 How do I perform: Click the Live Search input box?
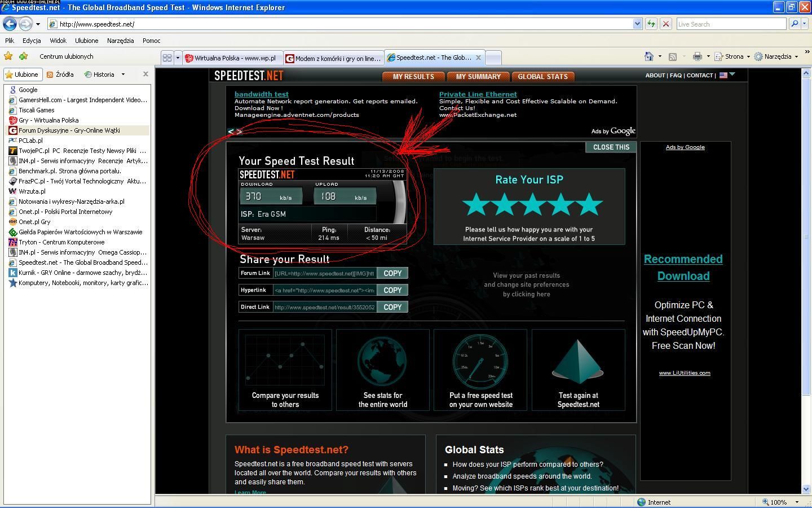(731, 24)
